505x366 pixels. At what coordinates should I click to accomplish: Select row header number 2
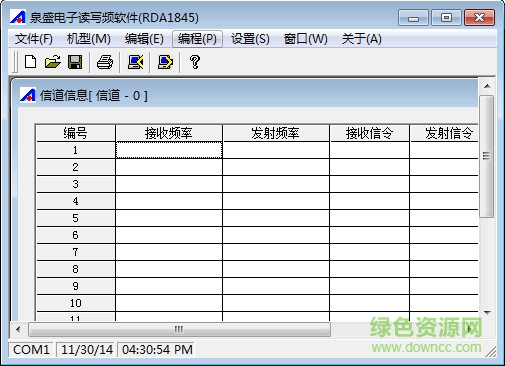click(75, 167)
